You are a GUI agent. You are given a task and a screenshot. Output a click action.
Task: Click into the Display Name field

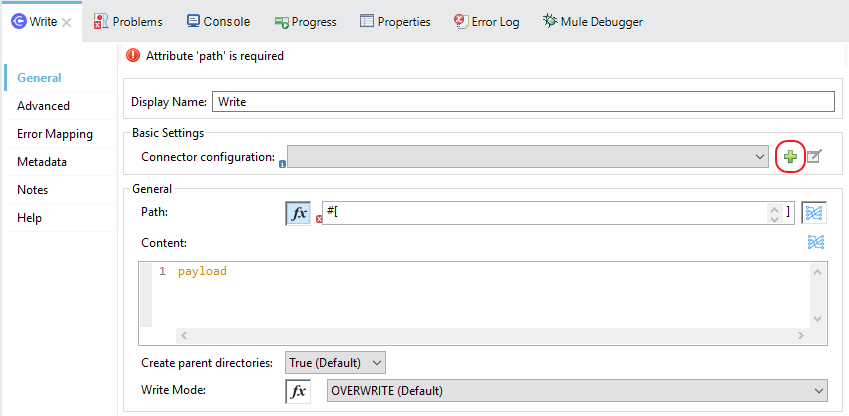(524, 101)
